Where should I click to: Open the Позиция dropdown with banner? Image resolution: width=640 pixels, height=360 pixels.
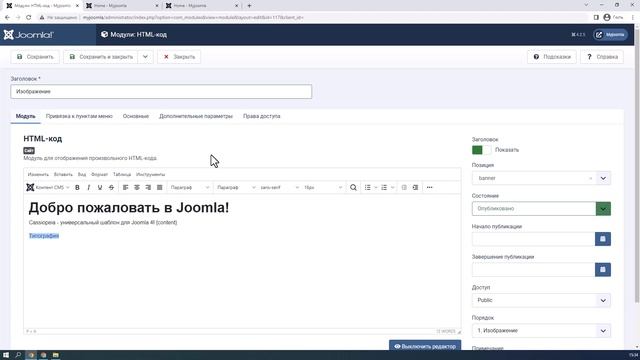(x=541, y=178)
